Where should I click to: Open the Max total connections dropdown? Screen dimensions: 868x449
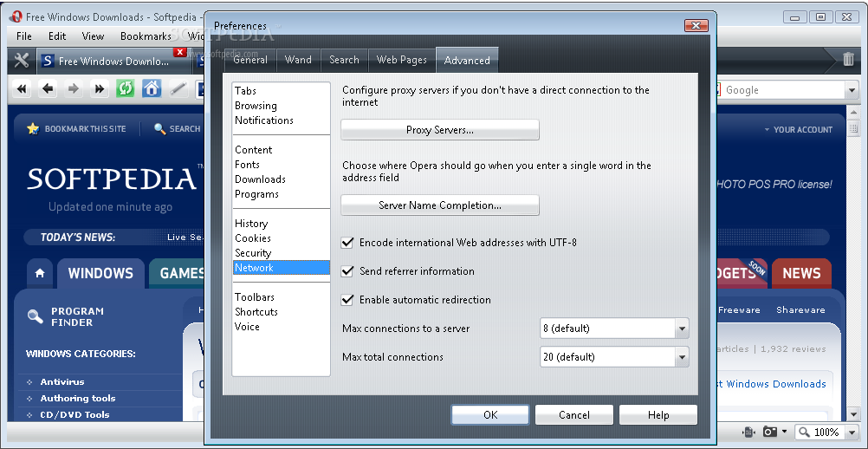tap(682, 358)
